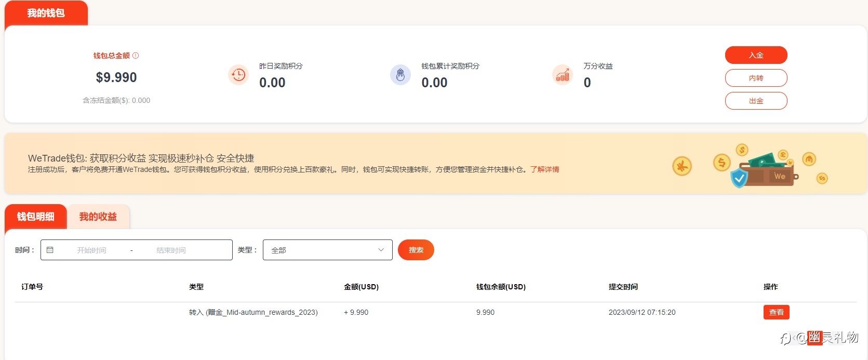
Task: Select the 我的钱包 header tab
Action: pos(46,13)
